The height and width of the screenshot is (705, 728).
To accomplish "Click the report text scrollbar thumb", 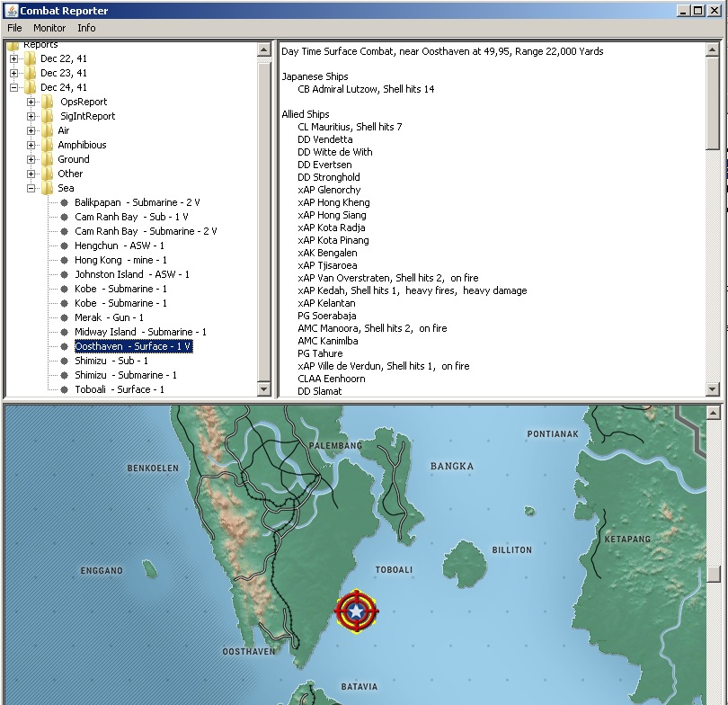I will coord(713,103).
